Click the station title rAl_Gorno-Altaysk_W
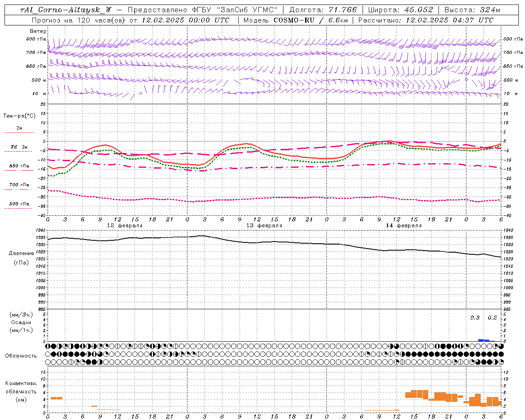This screenshot has height=420, width=525. [x=66, y=10]
